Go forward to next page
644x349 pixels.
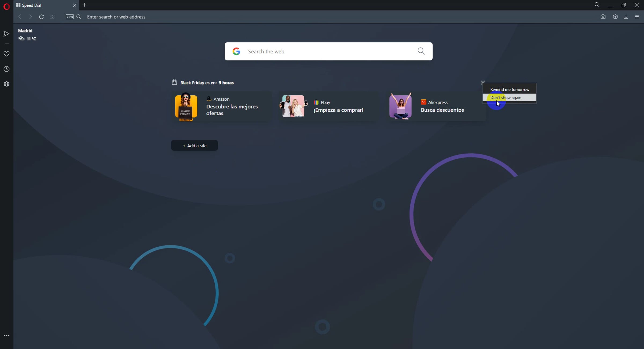point(30,17)
